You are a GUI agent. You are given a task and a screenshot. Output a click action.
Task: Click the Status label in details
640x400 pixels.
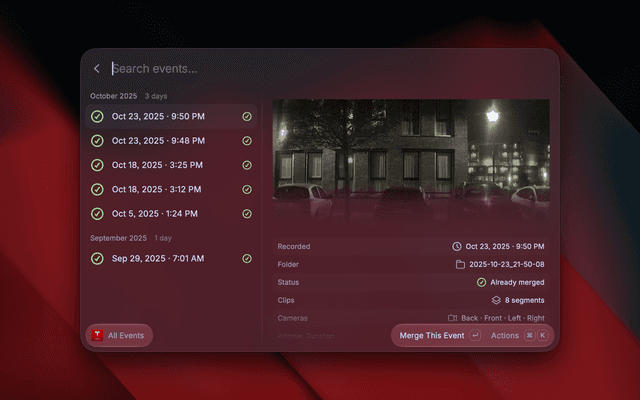coord(288,282)
